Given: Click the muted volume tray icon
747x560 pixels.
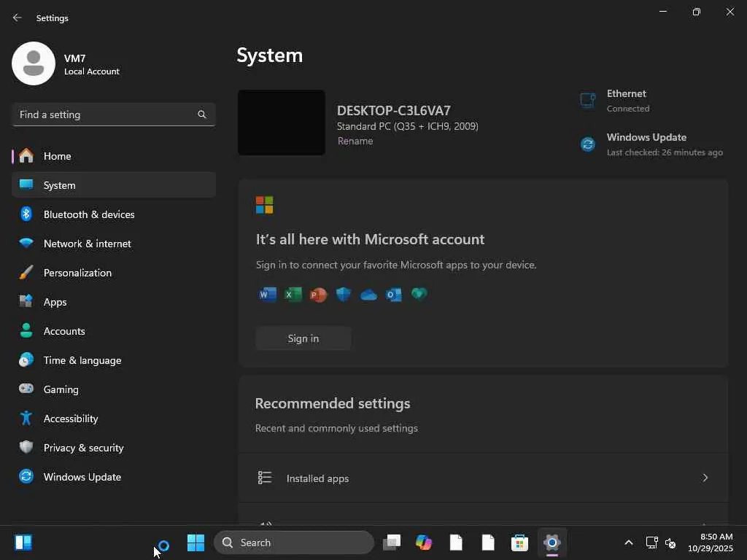Looking at the screenshot, I should coord(670,542).
